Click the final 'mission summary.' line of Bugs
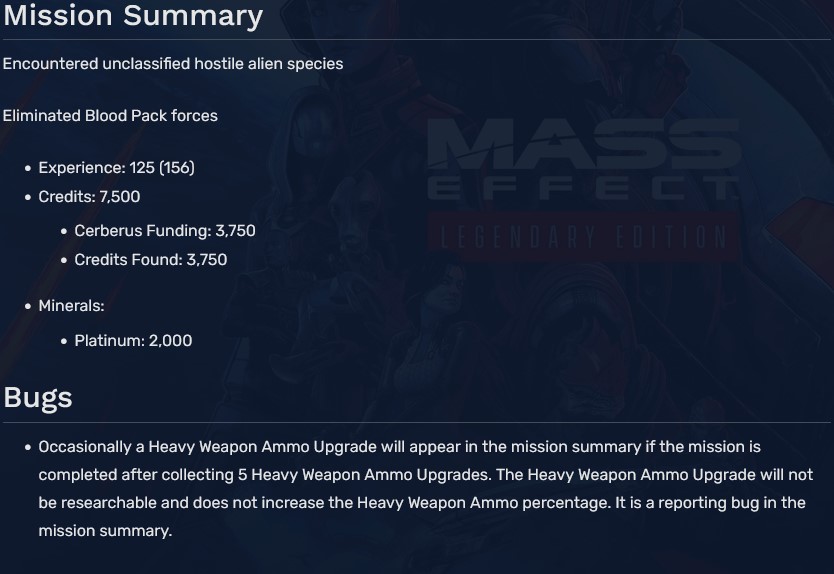Image resolution: width=834 pixels, height=574 pixels. click(x=105, y=531)
